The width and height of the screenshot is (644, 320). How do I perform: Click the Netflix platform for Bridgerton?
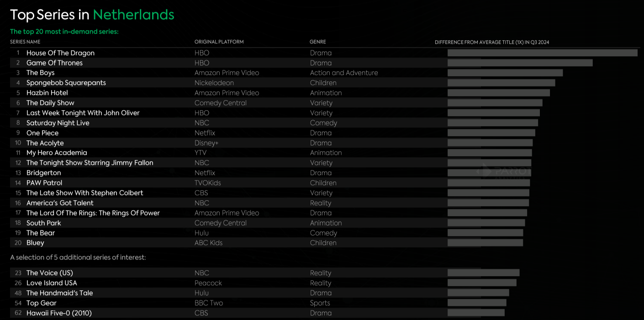tap(205, 173)
